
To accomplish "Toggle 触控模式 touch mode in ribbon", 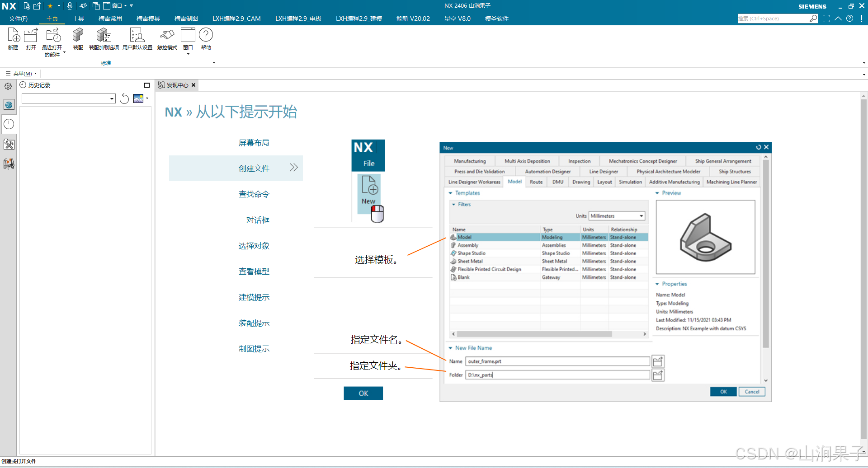I will (x=167, y=38).
